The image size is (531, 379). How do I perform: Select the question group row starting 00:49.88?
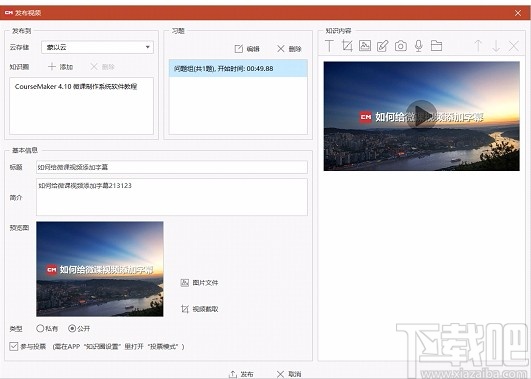click(238, 68)
